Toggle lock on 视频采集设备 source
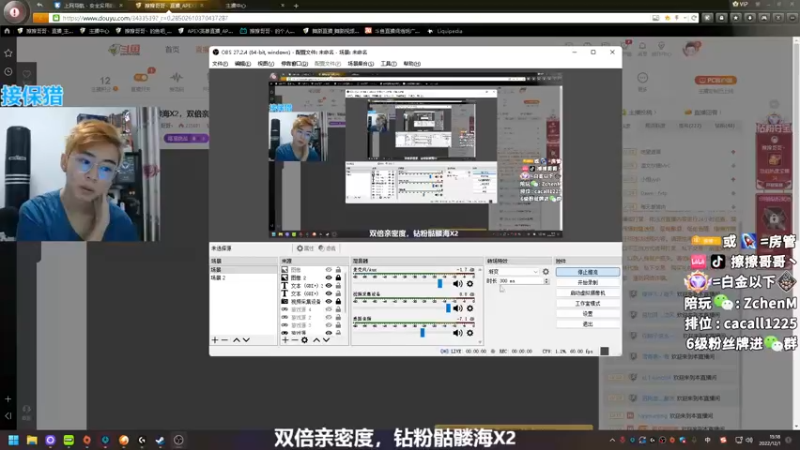Image resolution: width=800 pixels, height=450 pixels. 338,302
